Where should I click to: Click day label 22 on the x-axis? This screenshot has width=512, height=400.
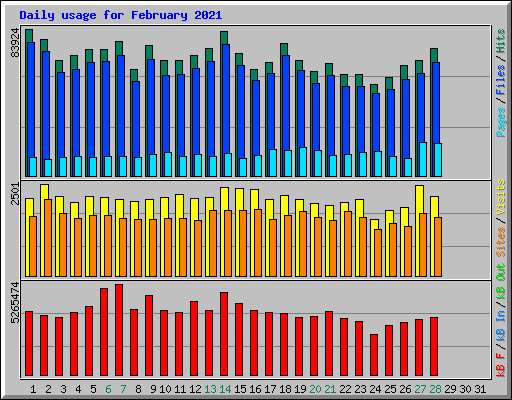(345, 389)
